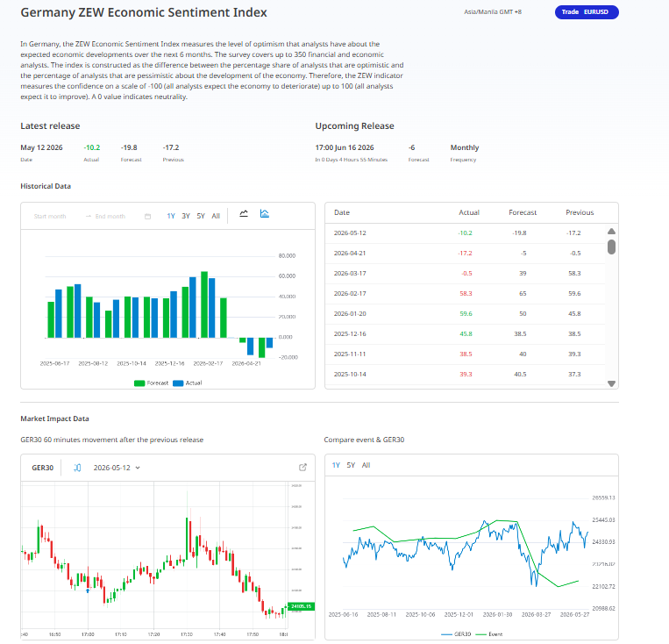Click latest release actual value -10.2

pyautogui.click(x=92, y=147)
